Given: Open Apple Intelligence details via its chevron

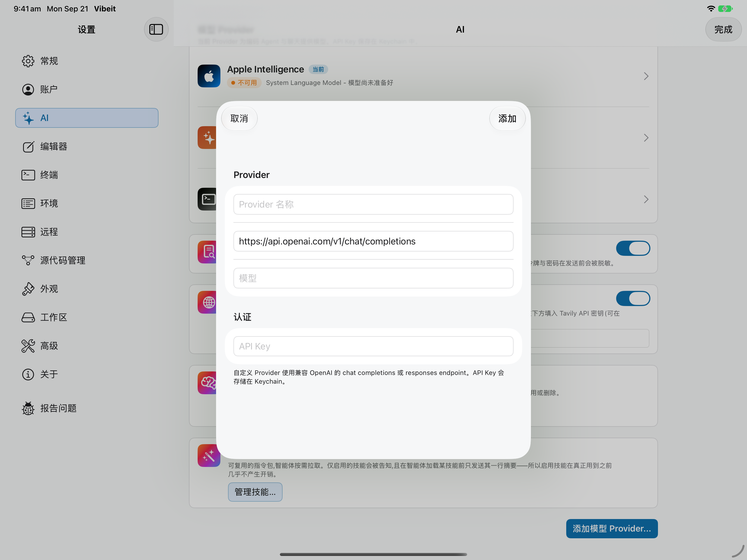Looking at the screenshot, I should click(x=646, y=76).
